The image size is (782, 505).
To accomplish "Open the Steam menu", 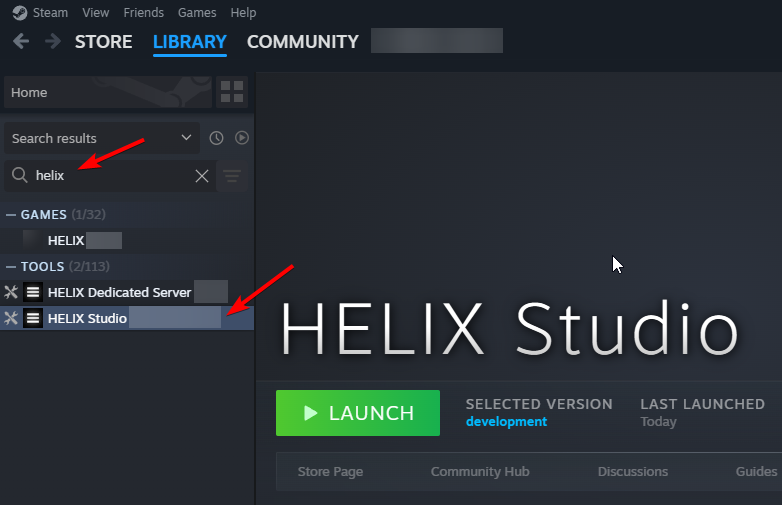I will pyautogui.click(x=50, y=12).
